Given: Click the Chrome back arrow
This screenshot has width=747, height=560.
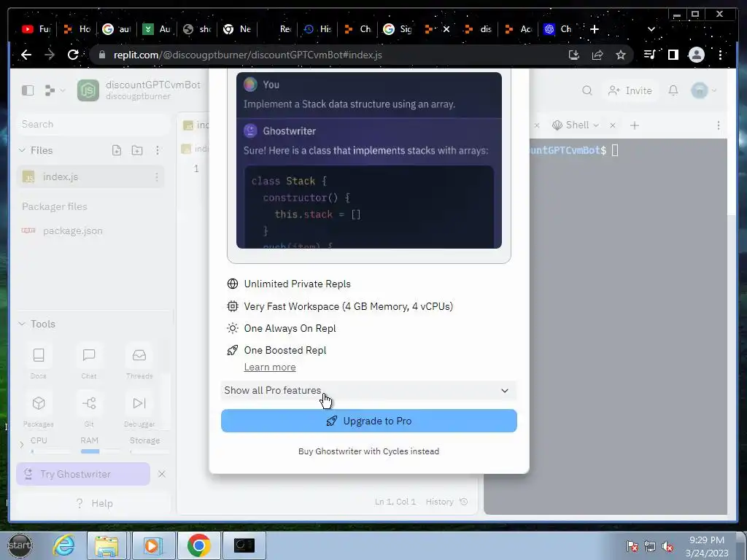Looking at the screenshot, I should (x=26, y=55).
